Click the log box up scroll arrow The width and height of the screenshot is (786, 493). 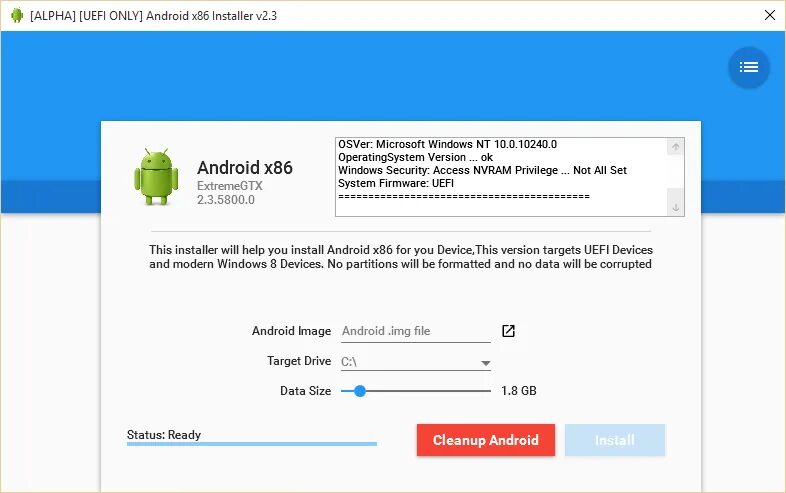pos(675,147)
